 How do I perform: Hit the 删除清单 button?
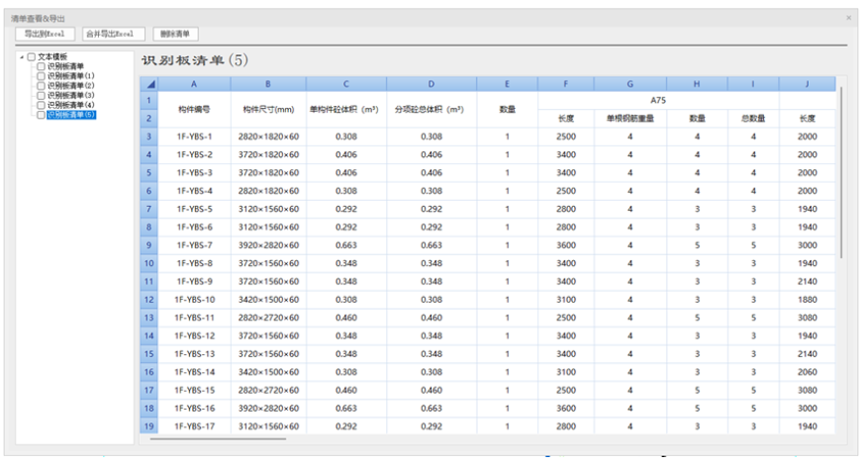coord(175,34)
